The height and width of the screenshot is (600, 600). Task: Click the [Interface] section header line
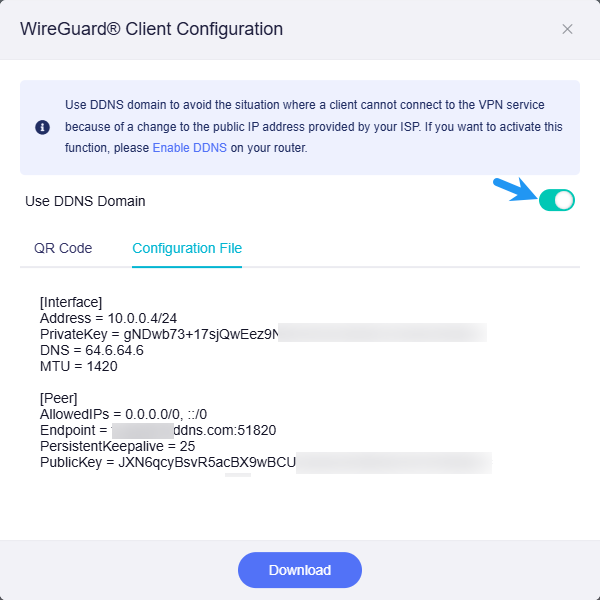71,302
